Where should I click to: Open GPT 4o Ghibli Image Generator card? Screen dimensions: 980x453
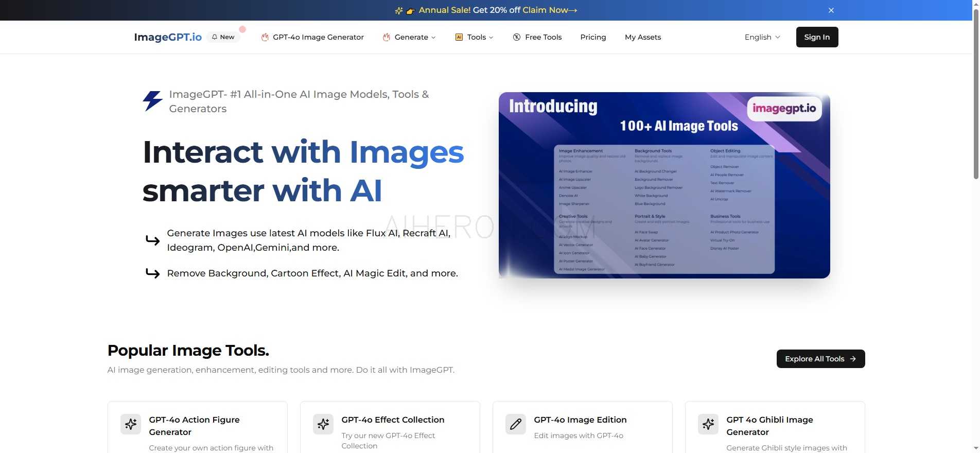pyautogui.click(x=775, y=427)
